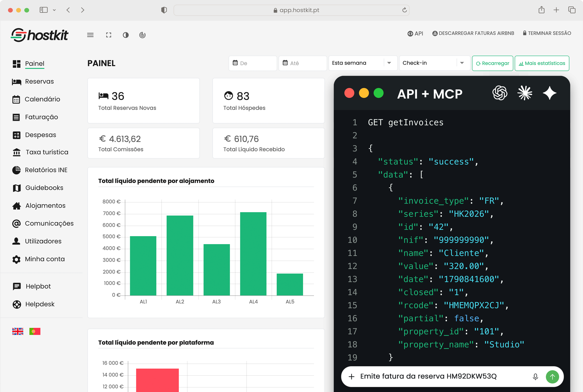
Task: Toggle the dark/light contrast icon
Action: pyautogui.click(x=126, y=35)
